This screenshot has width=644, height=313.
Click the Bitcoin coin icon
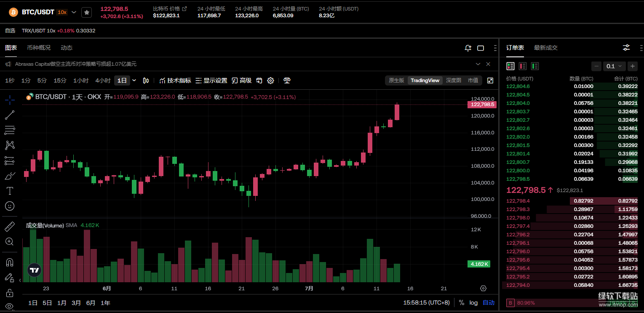click(13, 12)
